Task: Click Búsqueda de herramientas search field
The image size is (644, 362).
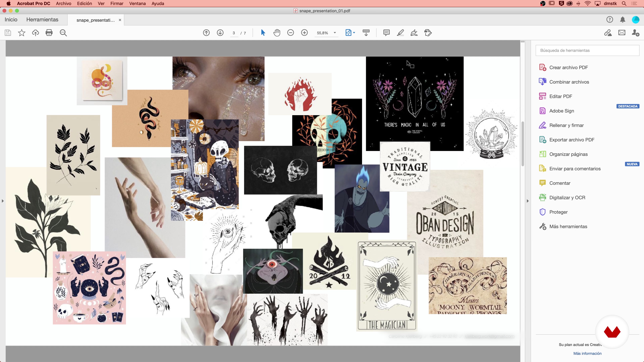Action: click(x=587, y=50)
